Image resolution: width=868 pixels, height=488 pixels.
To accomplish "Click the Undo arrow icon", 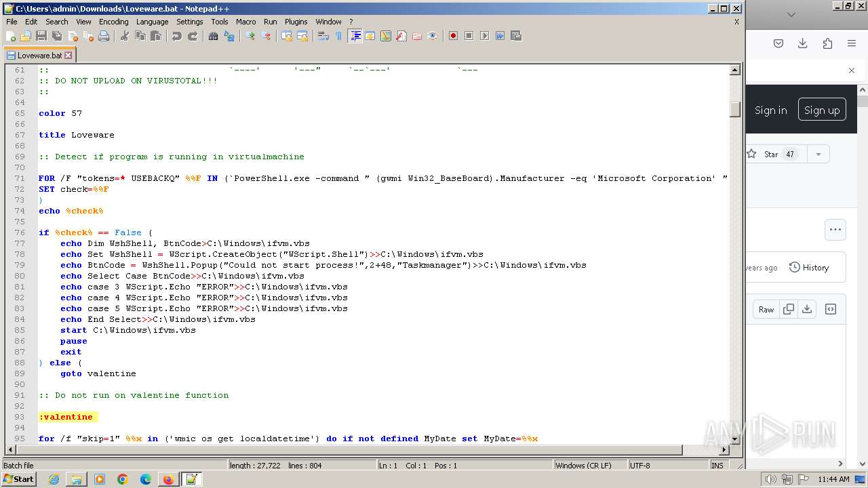I will [x=176, y=36].
